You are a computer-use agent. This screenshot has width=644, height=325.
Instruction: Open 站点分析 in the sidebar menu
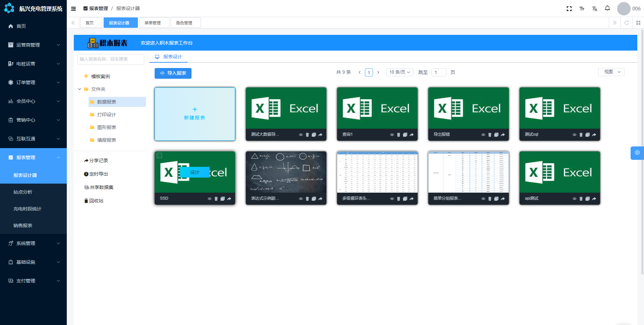pos(23,192)
